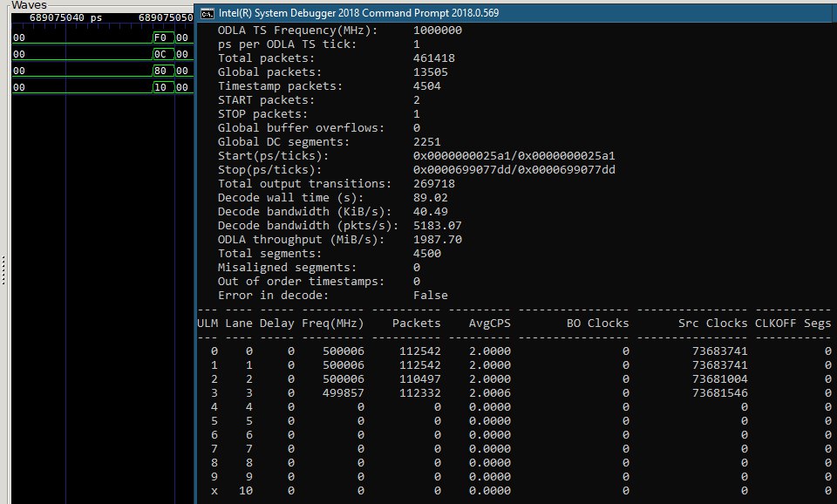Click the F0 value in Waves panel

click(x=160, y=37)
